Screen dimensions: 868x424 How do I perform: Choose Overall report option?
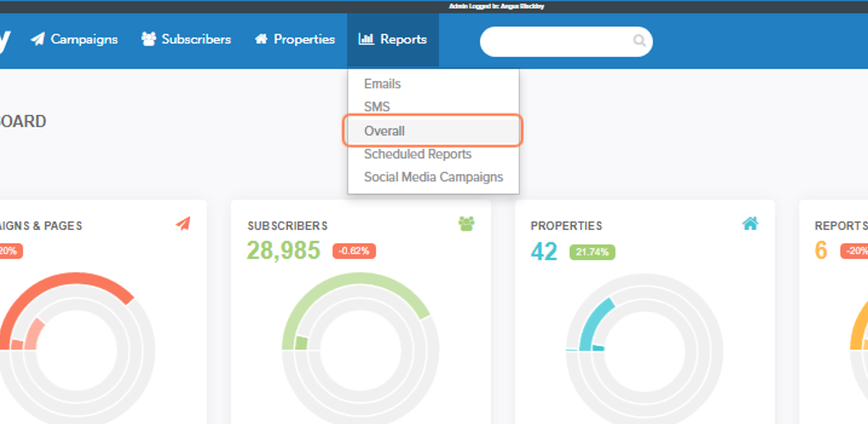(x=433, y=131)
